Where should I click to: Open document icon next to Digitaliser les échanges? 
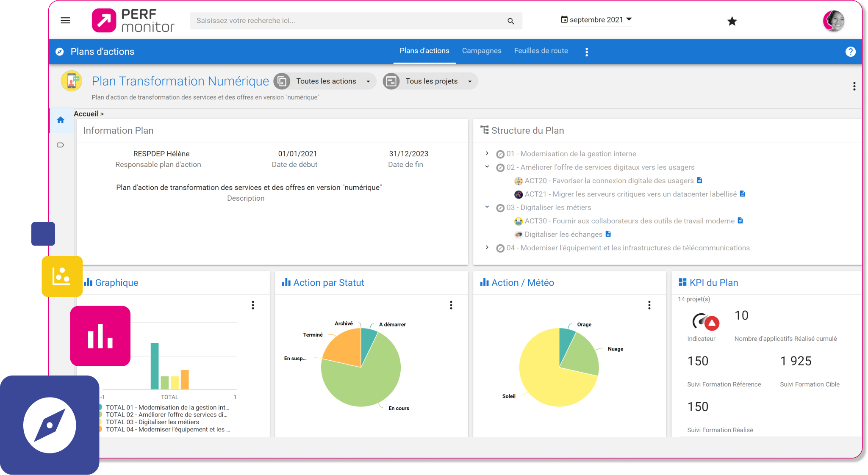coord(608,234)
